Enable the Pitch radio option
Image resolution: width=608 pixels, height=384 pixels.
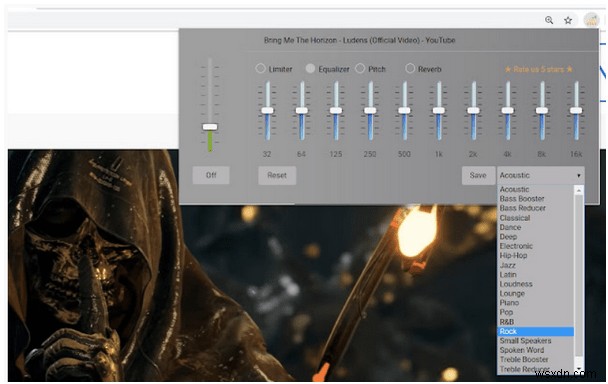point(360,68)
